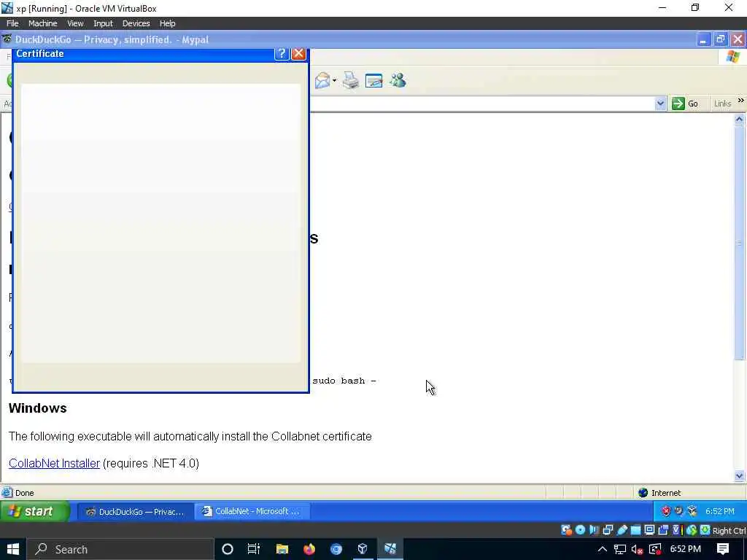Open Task View in the Windows taskbar

(254, 549)
